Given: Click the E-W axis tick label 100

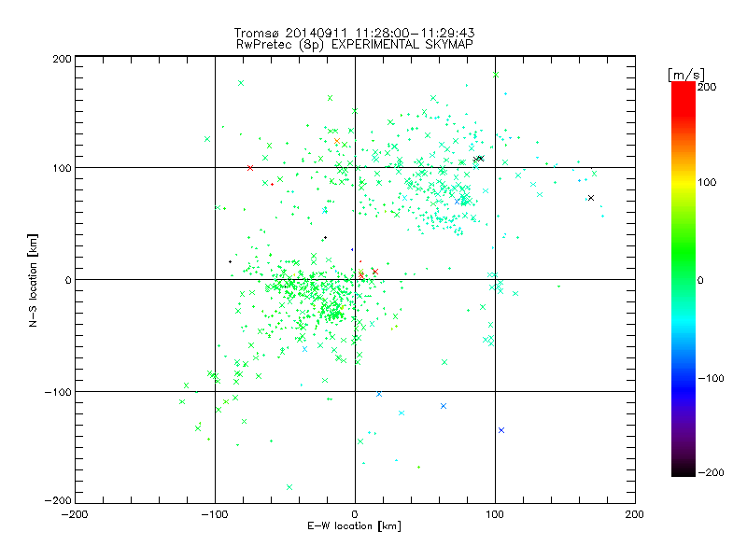Looking at the screenshot, I should click(x=495, y=514).
